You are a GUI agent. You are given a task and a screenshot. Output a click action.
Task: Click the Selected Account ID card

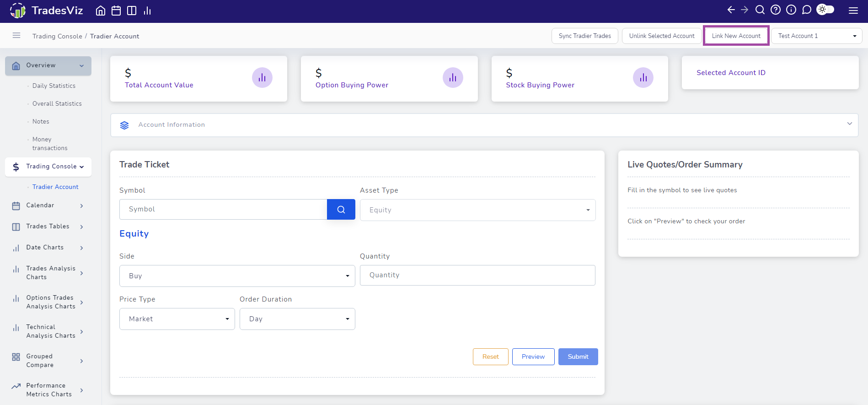(x=770, y=73)
